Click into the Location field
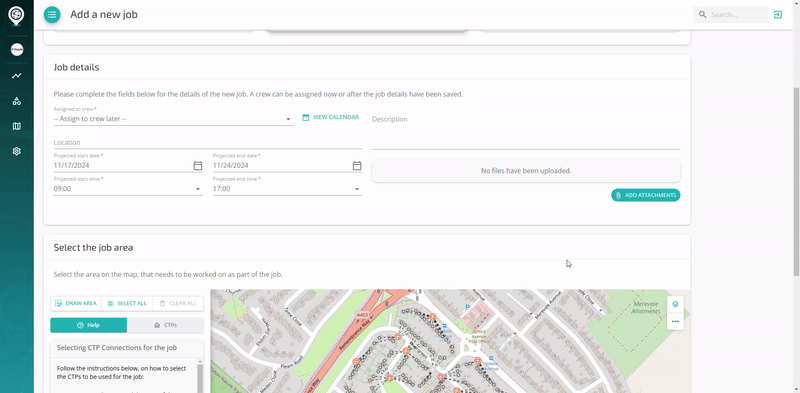Viewport: 800px width, 393px height. pyautogui.click(x=208, y=142)
